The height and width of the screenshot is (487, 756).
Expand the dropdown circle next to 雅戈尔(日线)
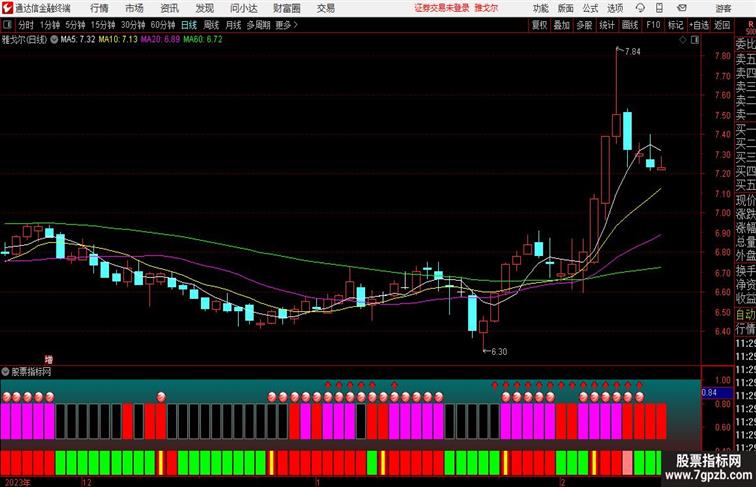(54, 40)
